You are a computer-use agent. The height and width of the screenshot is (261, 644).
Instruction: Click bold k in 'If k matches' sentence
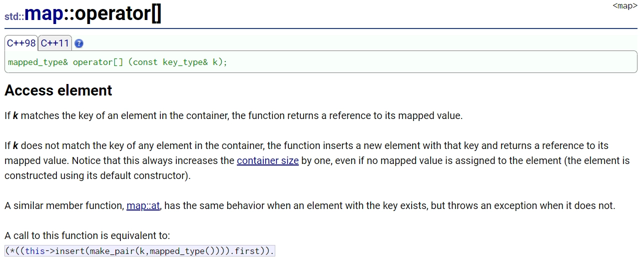coord(15,115)
